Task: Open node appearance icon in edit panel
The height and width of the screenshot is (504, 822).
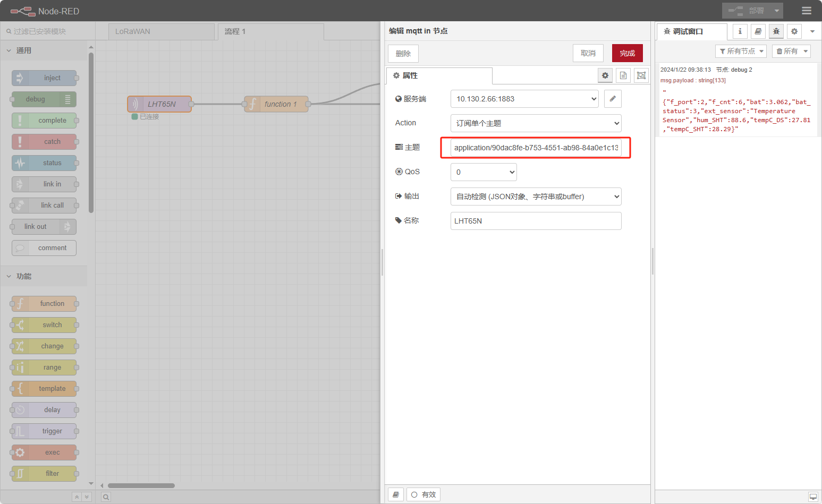Action: click(x=641, y=75)
